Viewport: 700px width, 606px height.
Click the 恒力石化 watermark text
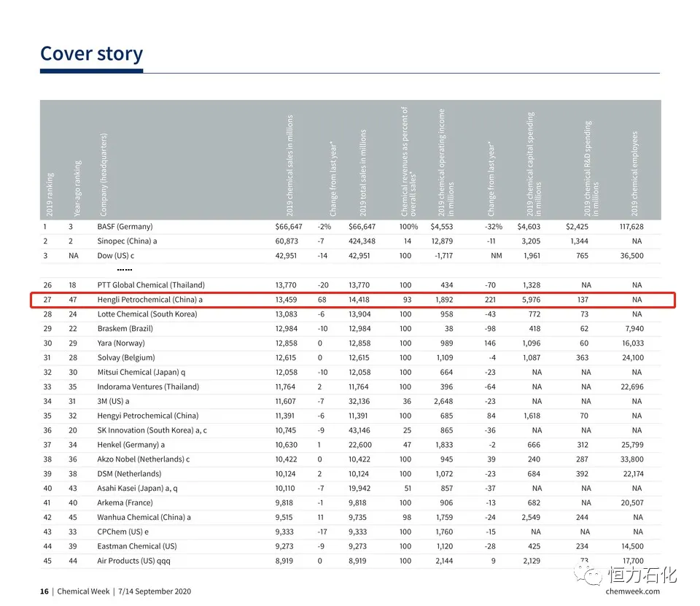click(642, 575)
